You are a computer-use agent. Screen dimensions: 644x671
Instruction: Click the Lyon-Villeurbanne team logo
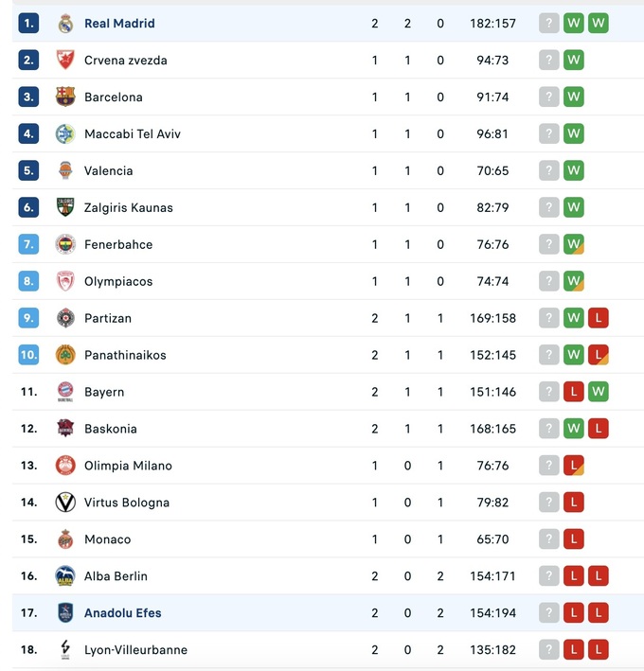(x=65, y=650)
